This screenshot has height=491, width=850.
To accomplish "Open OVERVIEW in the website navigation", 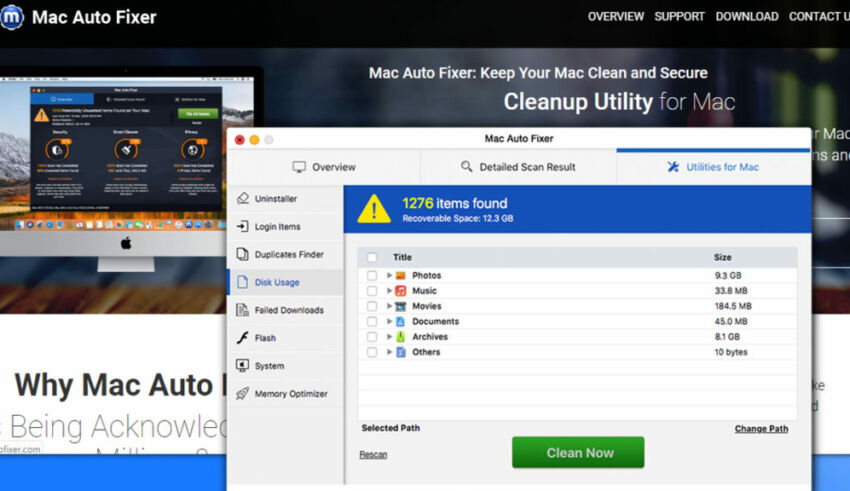I will [x=616, y=17].
